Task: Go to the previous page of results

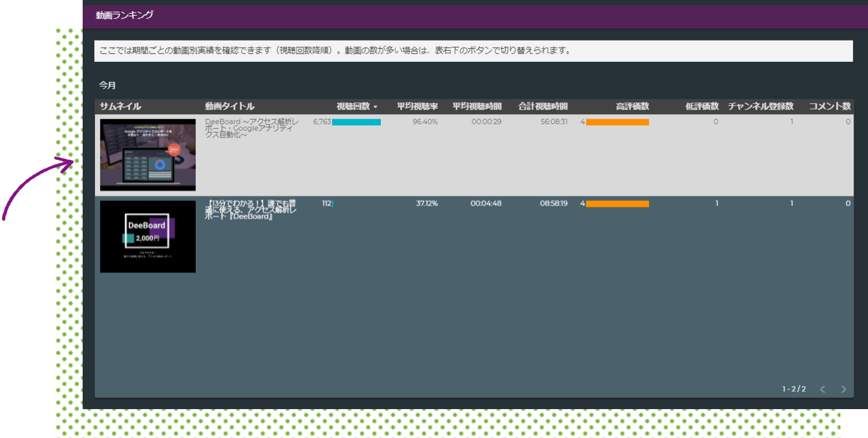Action: [x=823, y=389]
